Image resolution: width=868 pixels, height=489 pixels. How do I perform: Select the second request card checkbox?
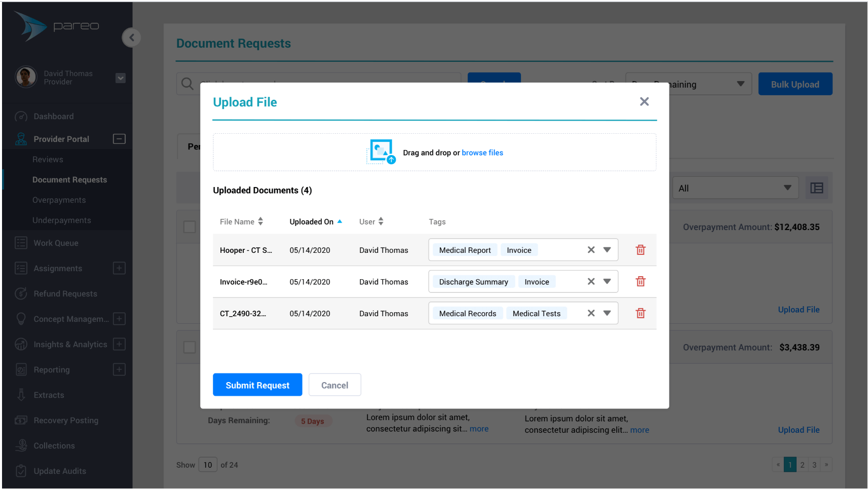click(x=190, y=347)
